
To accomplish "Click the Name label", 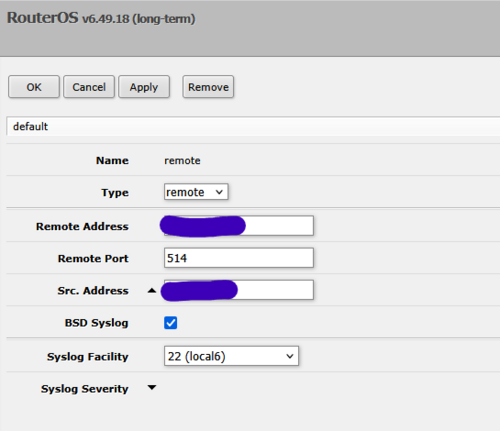I will [x=112, y=161].
